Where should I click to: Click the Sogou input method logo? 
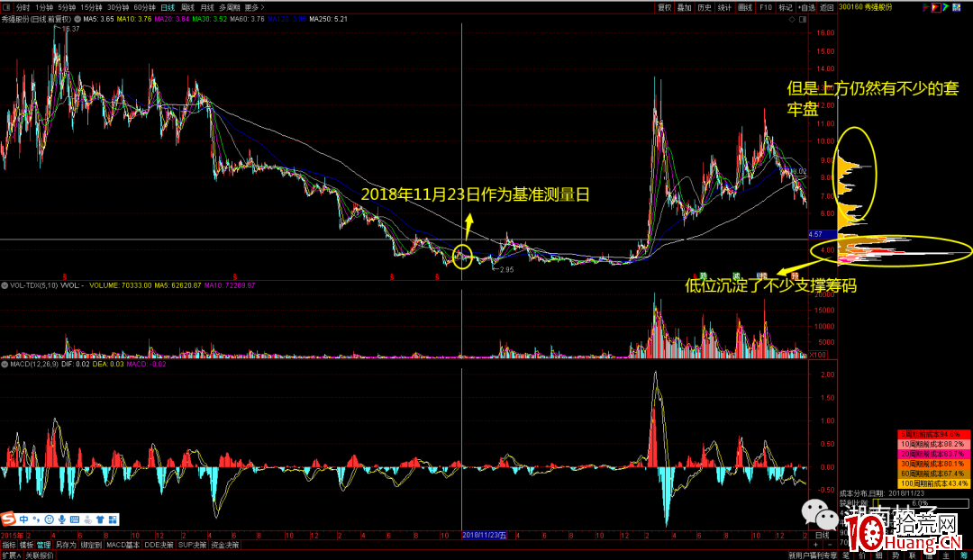click(8, 519)
